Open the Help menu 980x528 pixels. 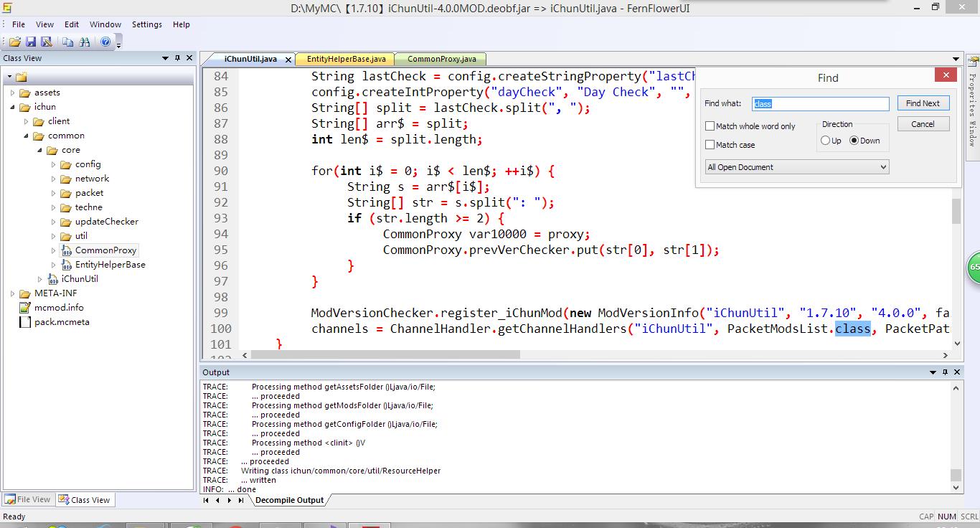point(182,24)
